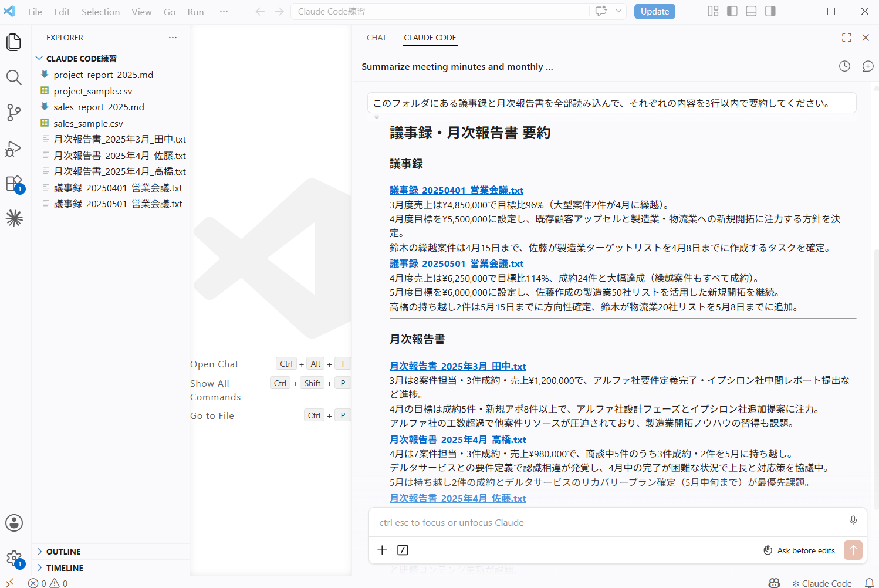
Task: Click the Explorer more actions ellipsis
Action: (x=173, y=38)
